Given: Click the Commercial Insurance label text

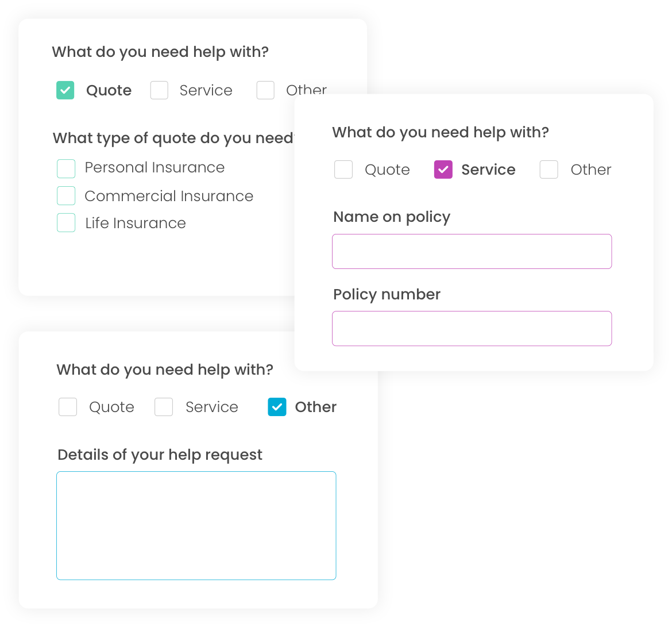Looking at the screenshot, I should point(169,196).
